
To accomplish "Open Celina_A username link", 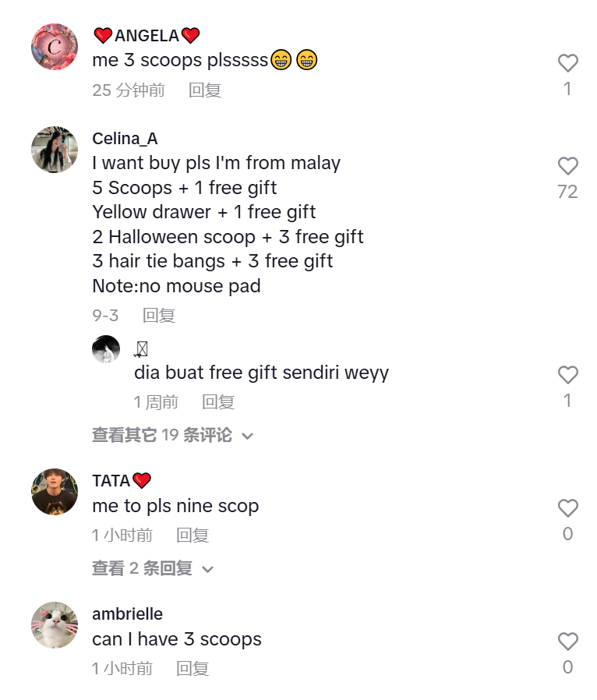I will click(x=125, y=139).
